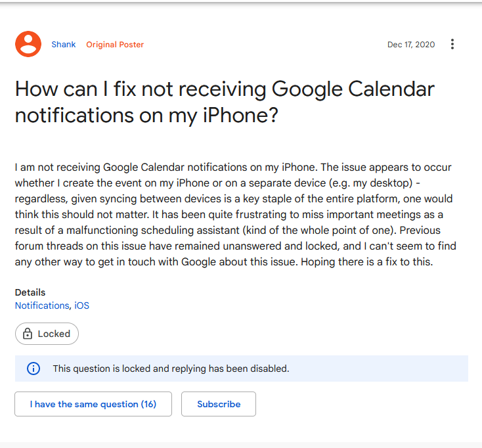Subscribe to this question thread
482x448 pixels.
pyautogui.click(x=219, y=404)
